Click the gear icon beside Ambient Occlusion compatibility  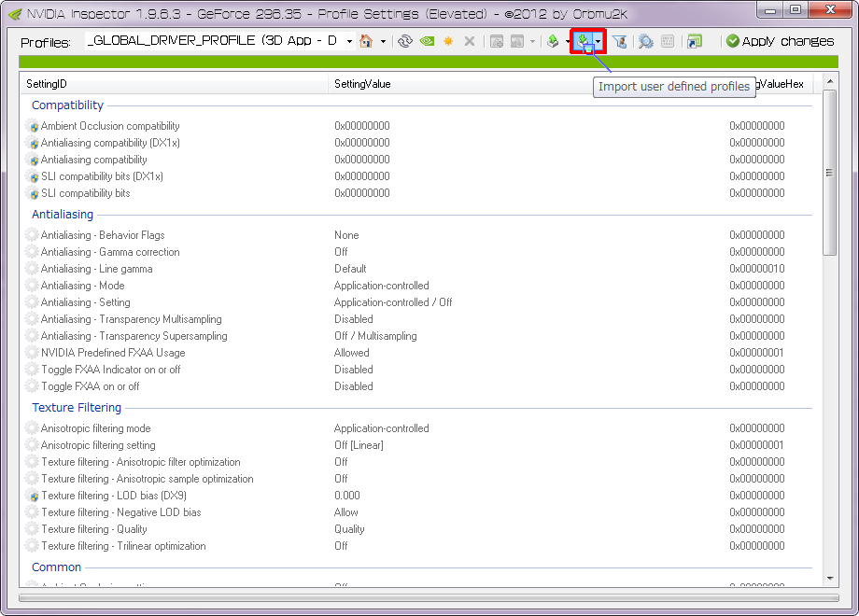[33, 126]
